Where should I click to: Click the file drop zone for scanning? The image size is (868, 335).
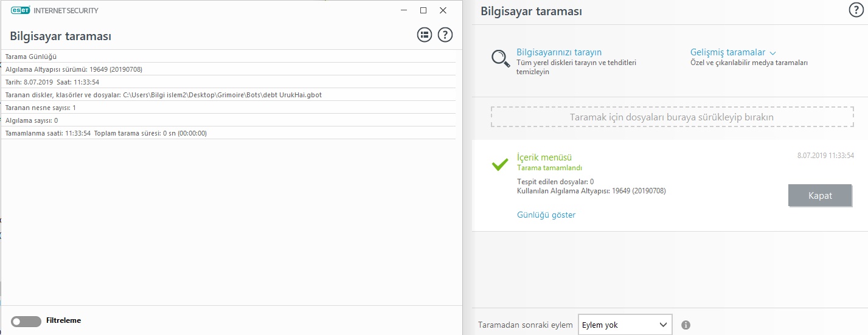672,117
